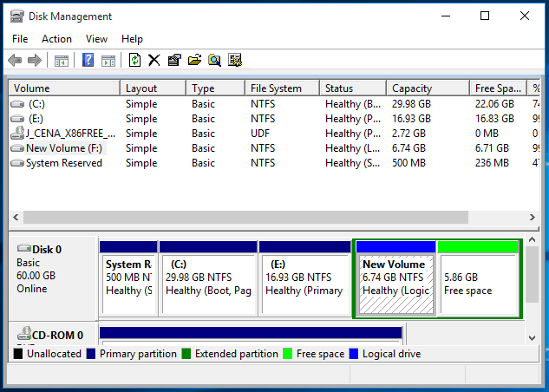The height and width of the screenshot is (392, 549).
Task: Click the Disk 0 drive icon
Action: pyautogui.click(x=23, y=248)
